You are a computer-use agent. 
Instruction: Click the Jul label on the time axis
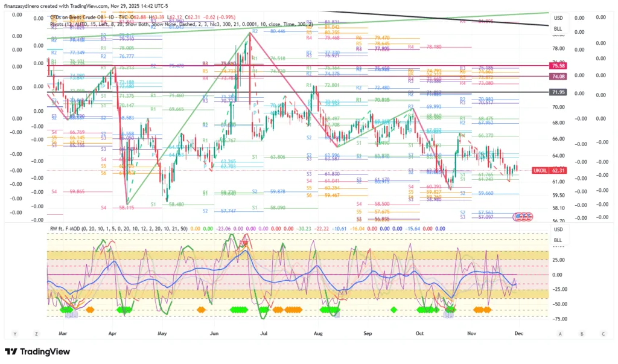coord(264,333)
